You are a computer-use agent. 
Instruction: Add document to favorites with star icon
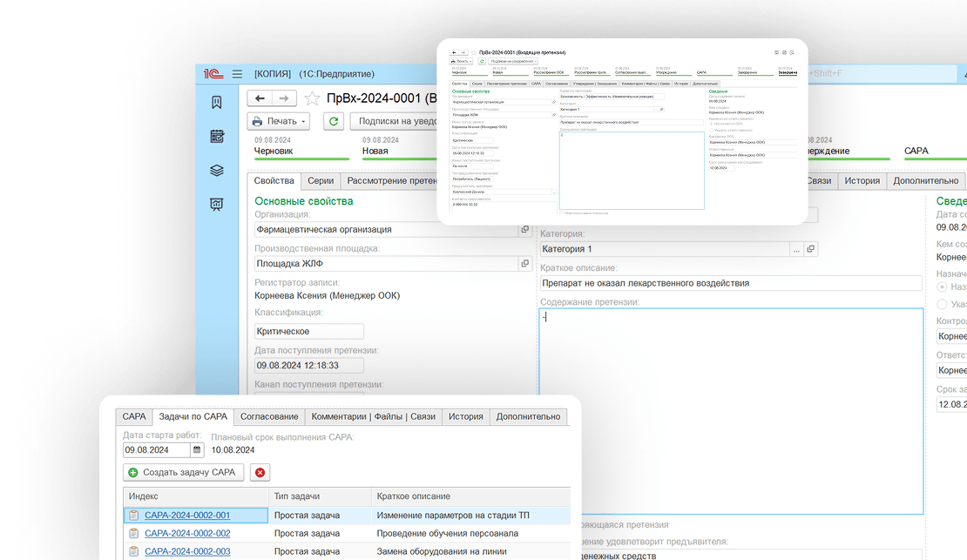(312, 98)
